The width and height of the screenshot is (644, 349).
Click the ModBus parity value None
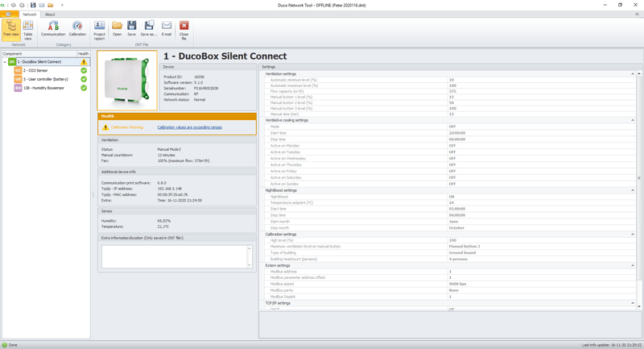453,290
